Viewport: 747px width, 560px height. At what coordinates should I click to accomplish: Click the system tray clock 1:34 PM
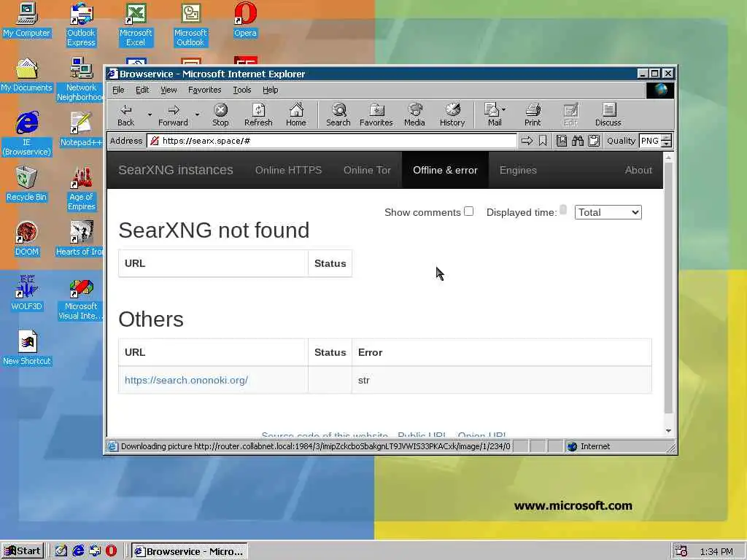(x=716, y=551)
